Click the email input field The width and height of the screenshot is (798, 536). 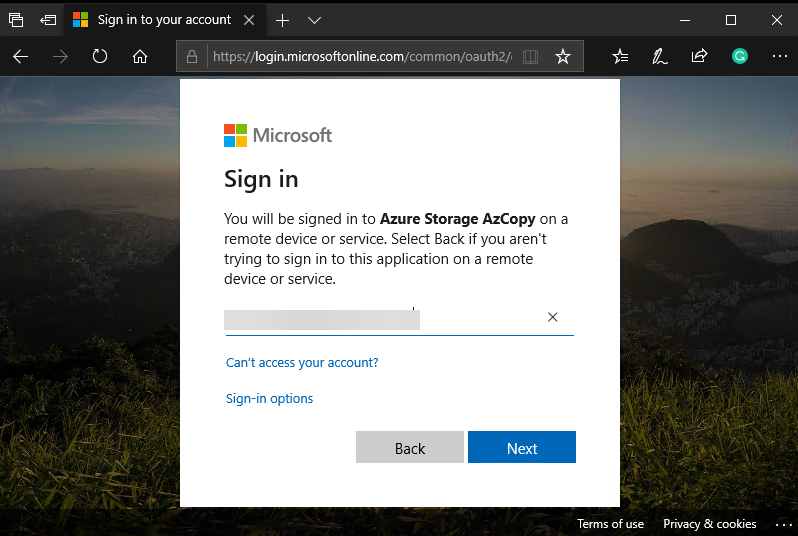(399, 320)
